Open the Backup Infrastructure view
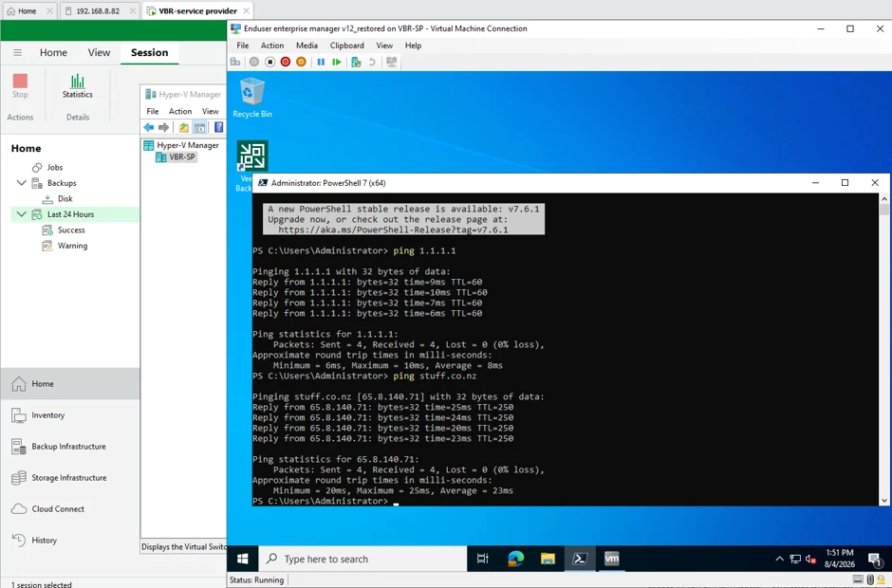Image resolution: width=892 pixels, height=588 pixels. 69,447
